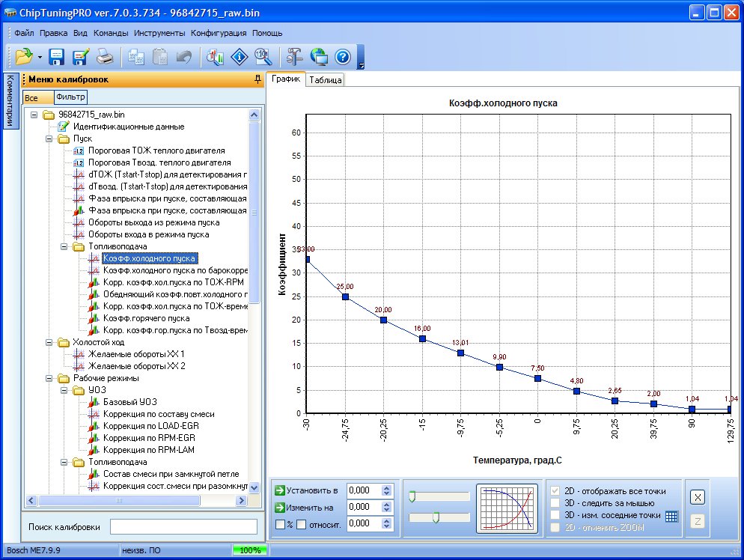Image resolution: width=744 pixels, height=560 pixels.
Task: Click the 'Установить в' button
Action: [x=307, y=490]
